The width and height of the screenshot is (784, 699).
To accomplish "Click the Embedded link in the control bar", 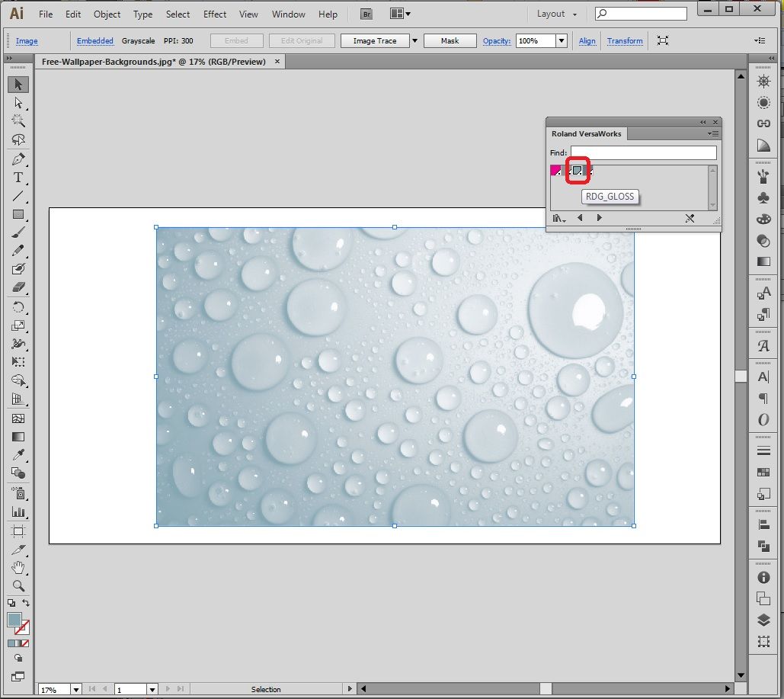I will (x=94, y=40).
